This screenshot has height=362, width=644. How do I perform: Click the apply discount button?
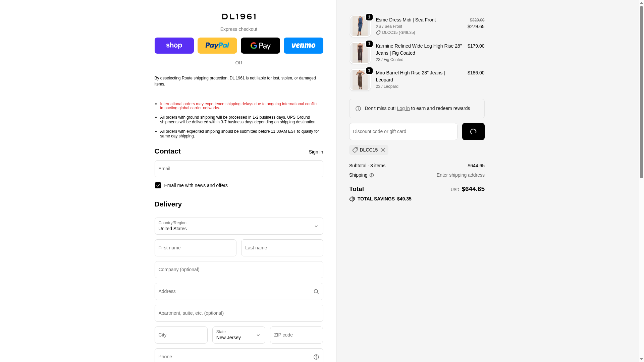(x=473, y=132)
